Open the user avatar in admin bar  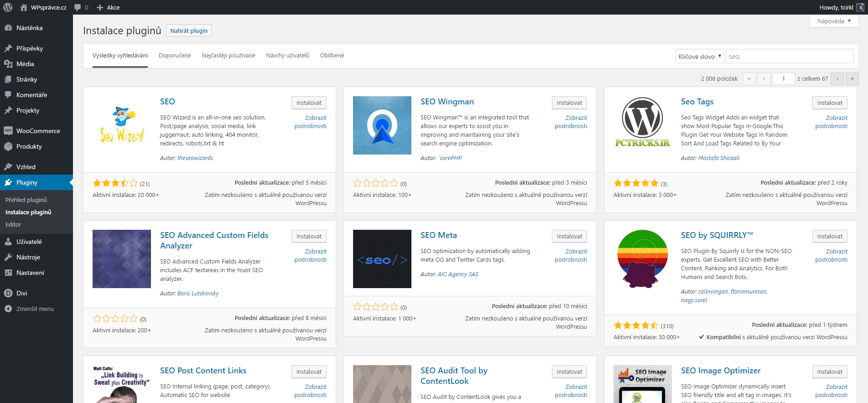click(860, 7)
